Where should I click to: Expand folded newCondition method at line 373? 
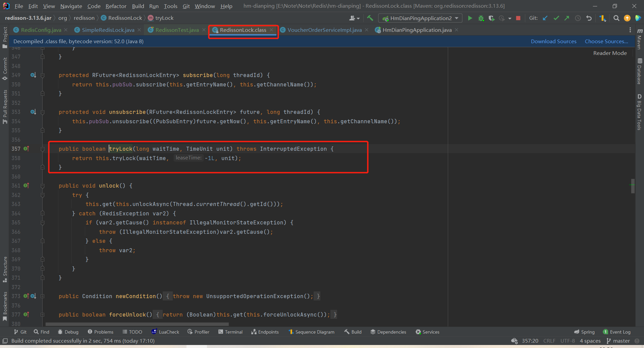(x=43, y=296)
